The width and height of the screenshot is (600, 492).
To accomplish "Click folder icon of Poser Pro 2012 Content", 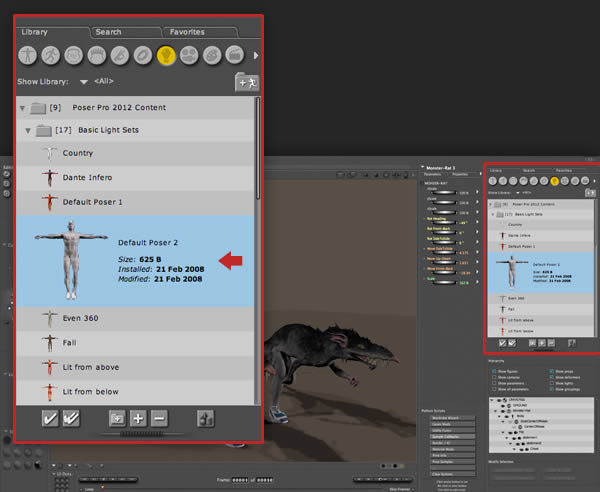I will tap(38, 108).
